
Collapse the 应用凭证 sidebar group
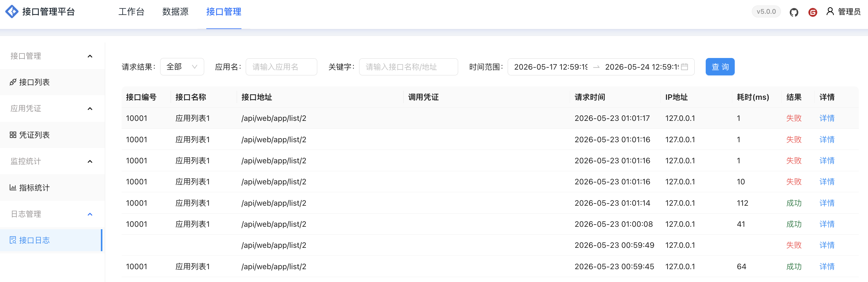click(x=90, y=109)
